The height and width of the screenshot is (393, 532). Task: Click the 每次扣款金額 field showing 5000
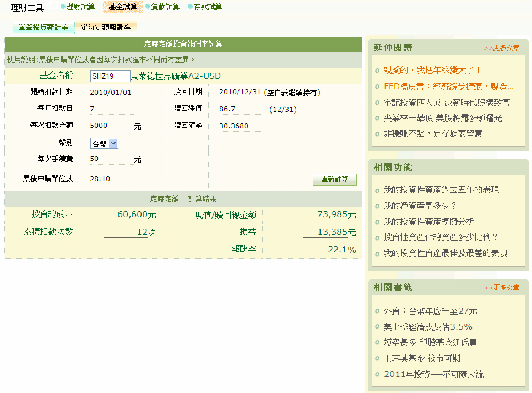tap(110, 126)
